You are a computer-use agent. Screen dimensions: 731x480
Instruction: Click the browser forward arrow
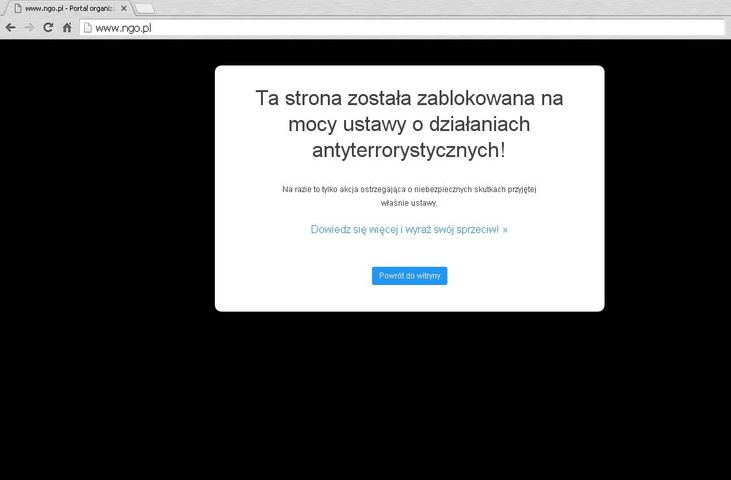point(29,27)
